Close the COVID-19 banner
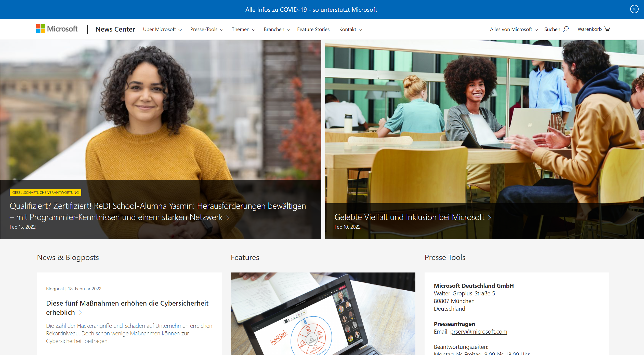This screenshot has width=644, height=355. tap(634, 9)
